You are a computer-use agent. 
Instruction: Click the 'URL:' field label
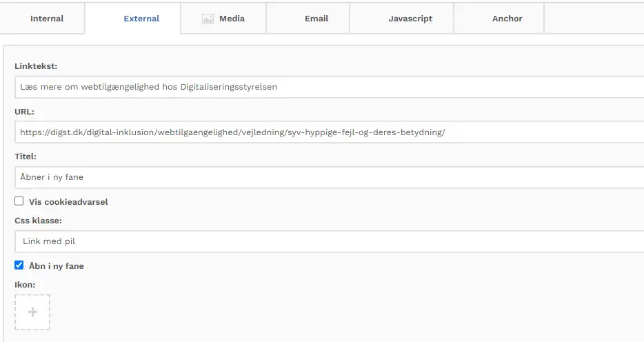24,111
